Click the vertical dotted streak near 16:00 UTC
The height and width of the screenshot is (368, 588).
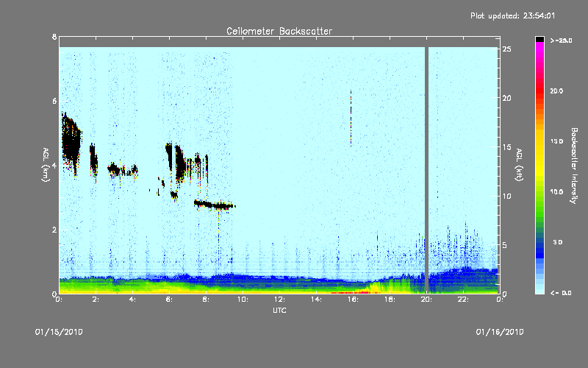tap(351, 118)
